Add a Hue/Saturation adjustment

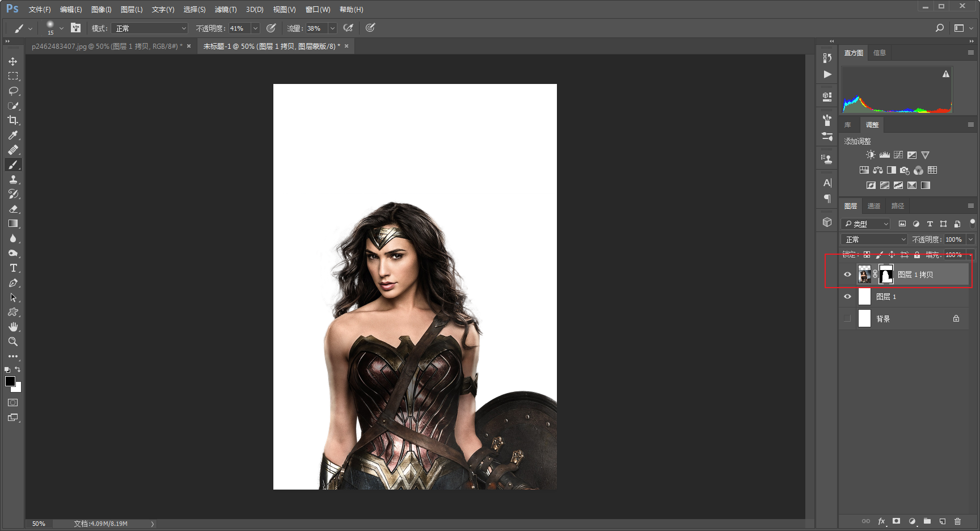point(864,170)
